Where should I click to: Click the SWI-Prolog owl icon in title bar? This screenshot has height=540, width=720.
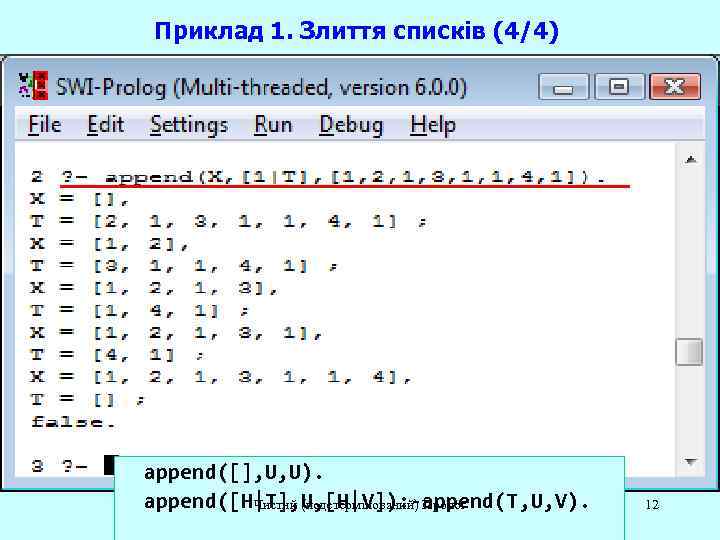pyautogui.click(x=33, y=85)
